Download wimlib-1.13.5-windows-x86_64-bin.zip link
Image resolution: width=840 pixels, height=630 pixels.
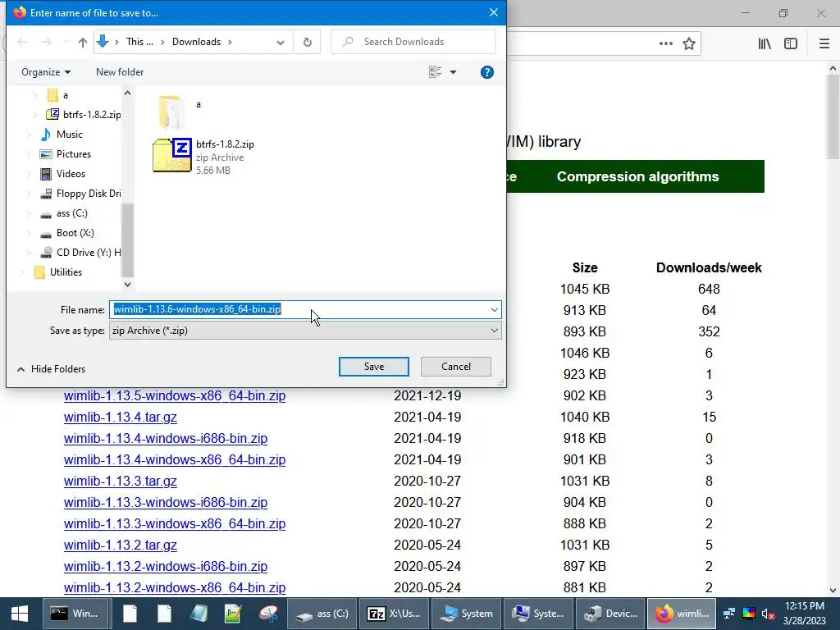click(x=175, y=396)
